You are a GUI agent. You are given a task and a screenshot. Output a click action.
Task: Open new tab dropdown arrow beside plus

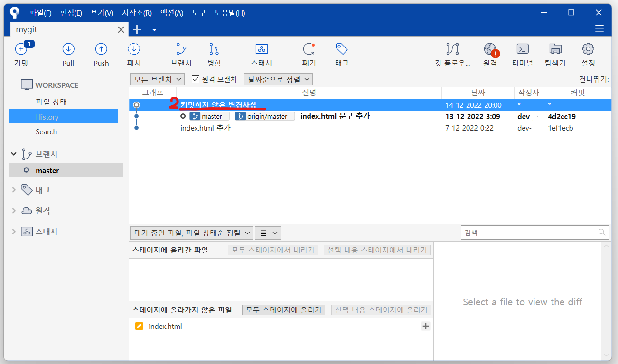coord(154,30)
